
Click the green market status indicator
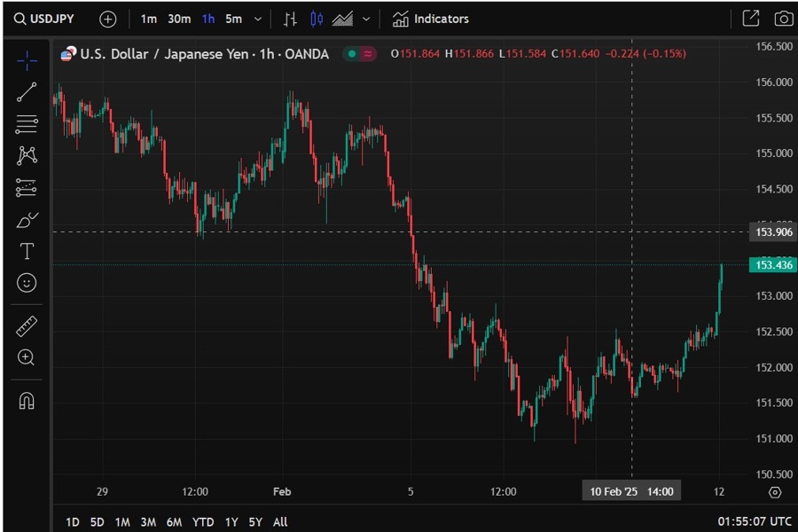[x=352, y=54]
